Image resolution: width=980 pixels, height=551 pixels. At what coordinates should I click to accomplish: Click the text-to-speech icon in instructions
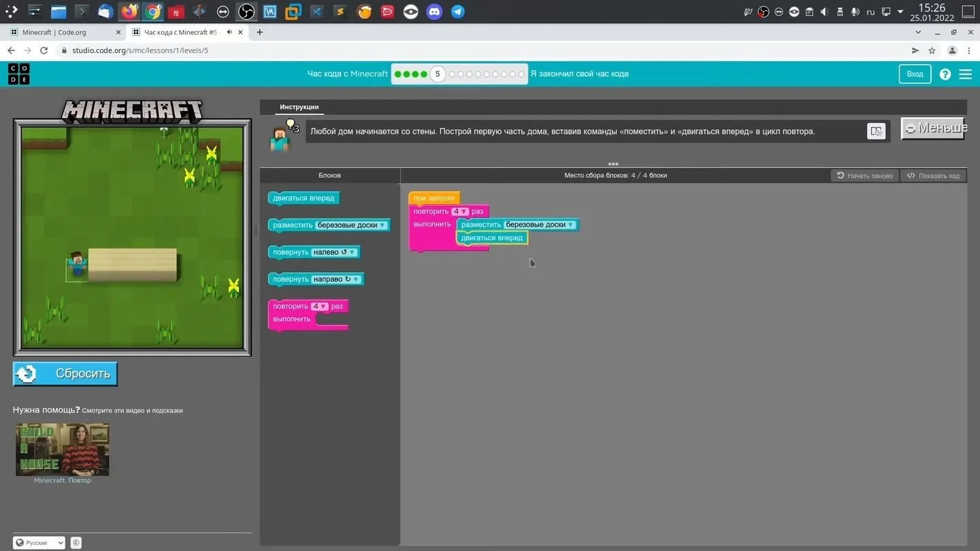pos(876,131)
